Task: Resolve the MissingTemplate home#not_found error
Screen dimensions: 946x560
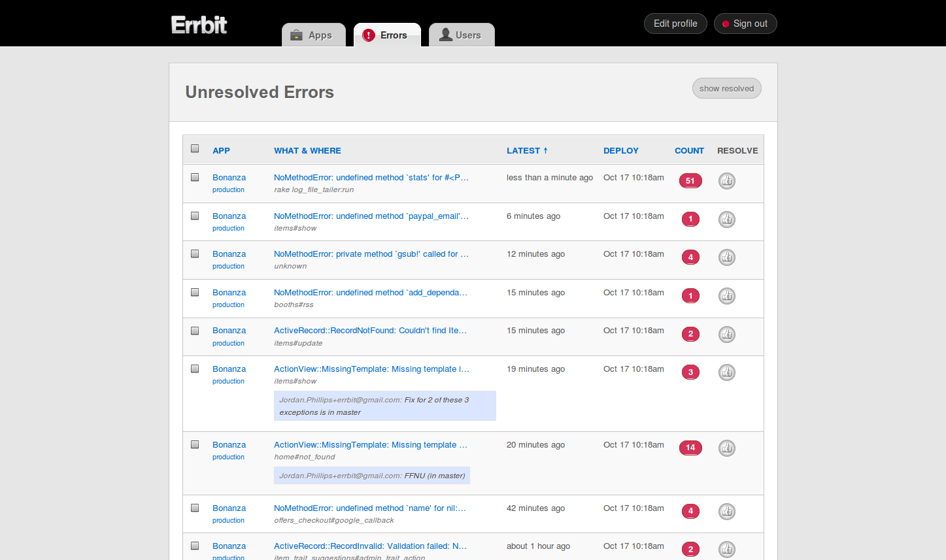Action: [x=726, y=448]
